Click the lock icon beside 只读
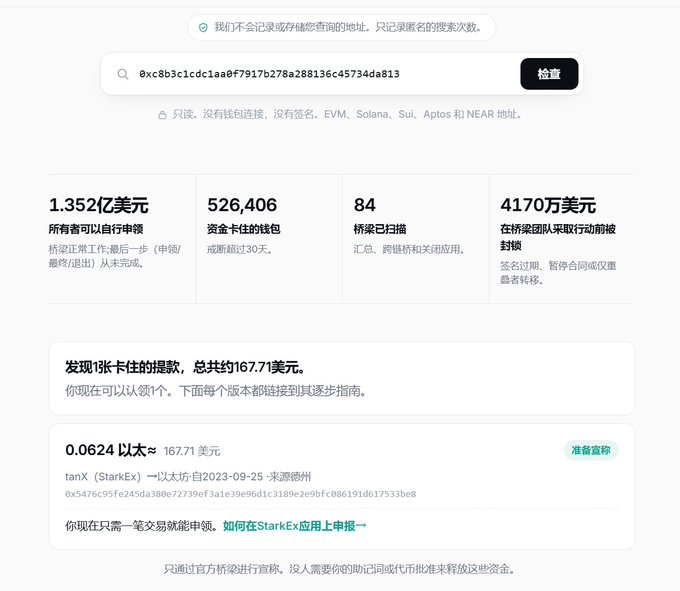This screenshot has width=680, height=591. (162, 115)
